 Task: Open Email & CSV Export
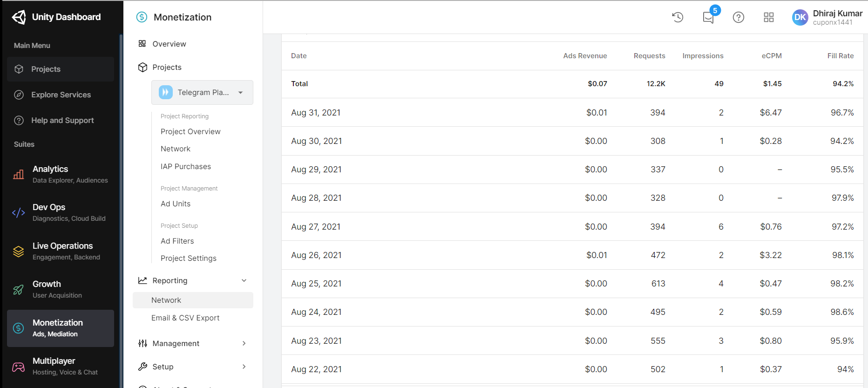pos(185,318)
